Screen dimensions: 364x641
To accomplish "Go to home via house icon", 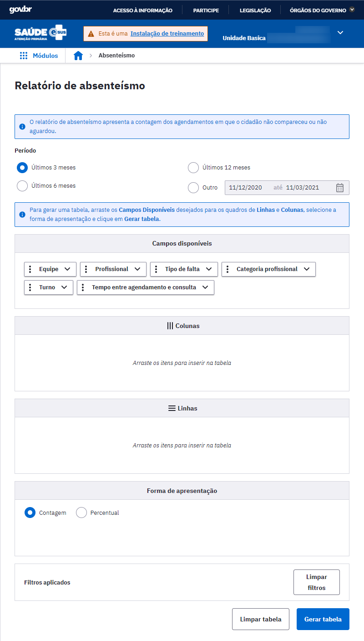I will (x=78, y=56).
